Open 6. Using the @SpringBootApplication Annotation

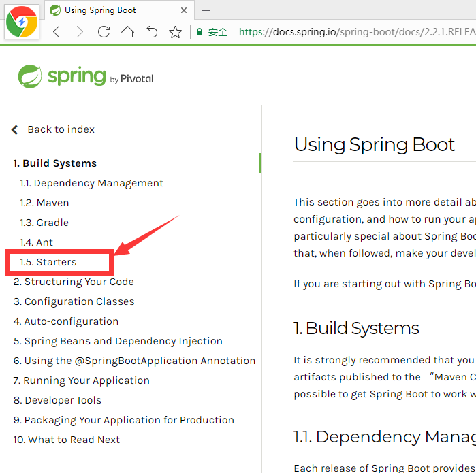[x=134, y=361]
